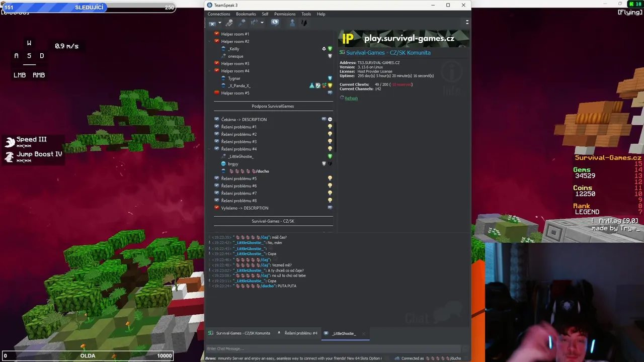The width and height of the screenshot is (644, 362).
Task: Click the channel tree vertical scrollbar
Action: pos(335,136)
